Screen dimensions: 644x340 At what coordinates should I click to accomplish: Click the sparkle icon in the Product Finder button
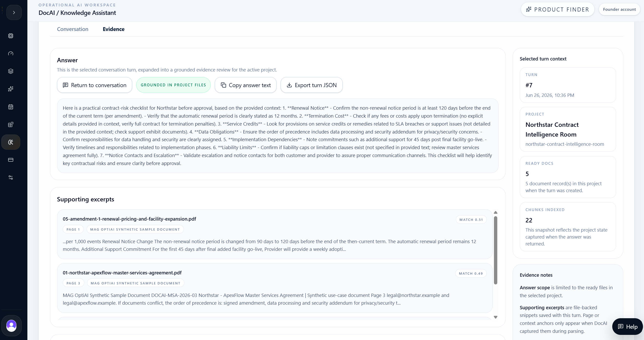click(529, 9)
